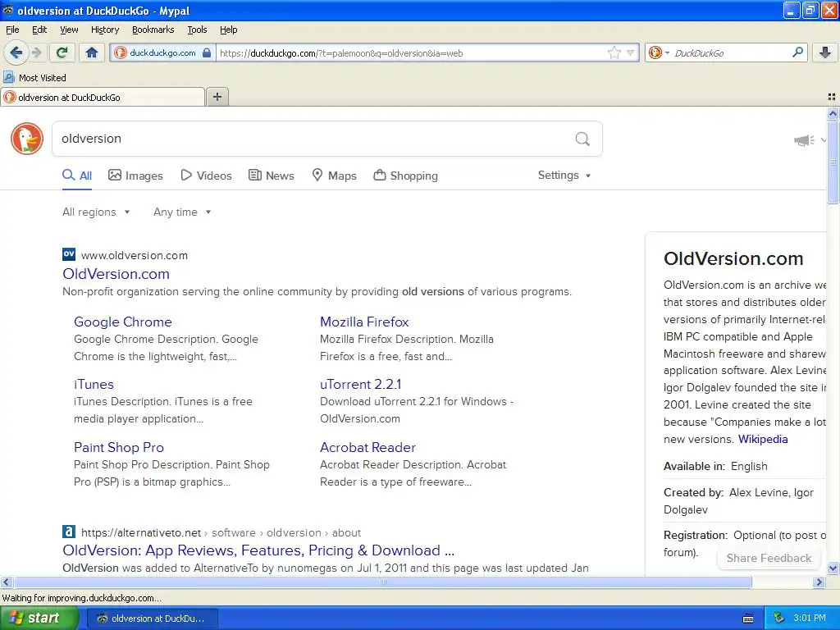Click the browser Forward arrow button
Image resolution: width=840 pixels, height=630 pixels.
pos(36,52)
